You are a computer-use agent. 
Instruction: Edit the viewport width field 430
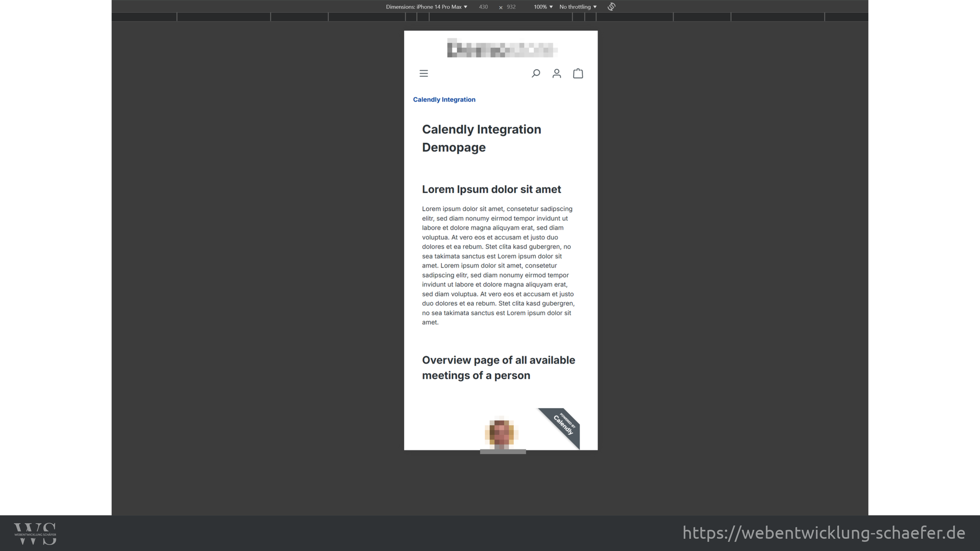483,7
